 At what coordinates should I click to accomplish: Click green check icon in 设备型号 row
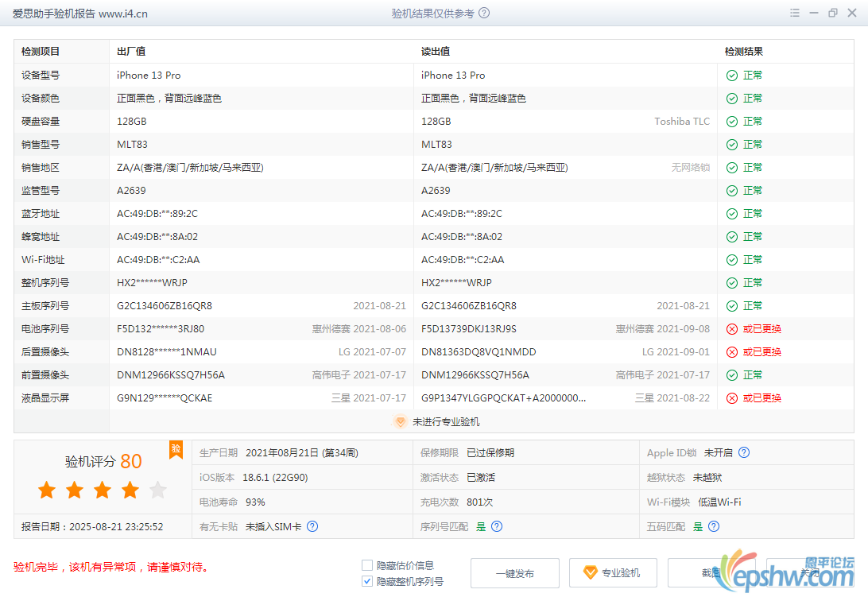(732, 76)
